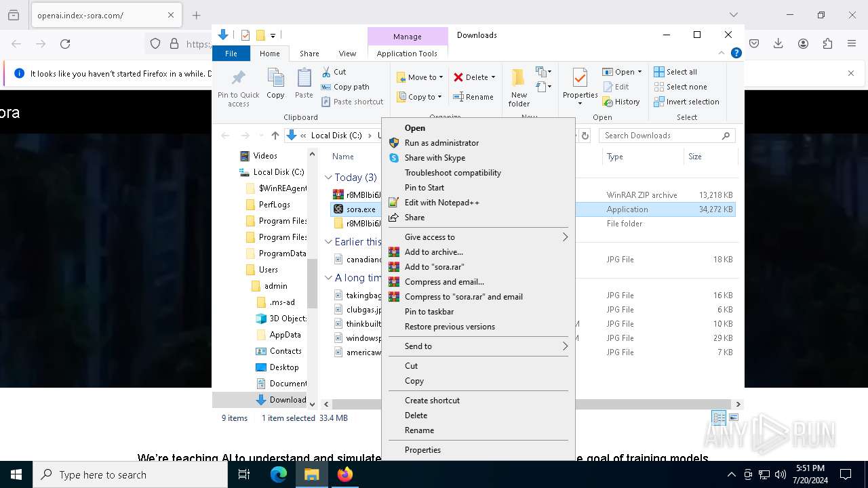This screenshot has width=868, height=488.
Task: Click Copy path in ribbon
Action: coord(345,87)
